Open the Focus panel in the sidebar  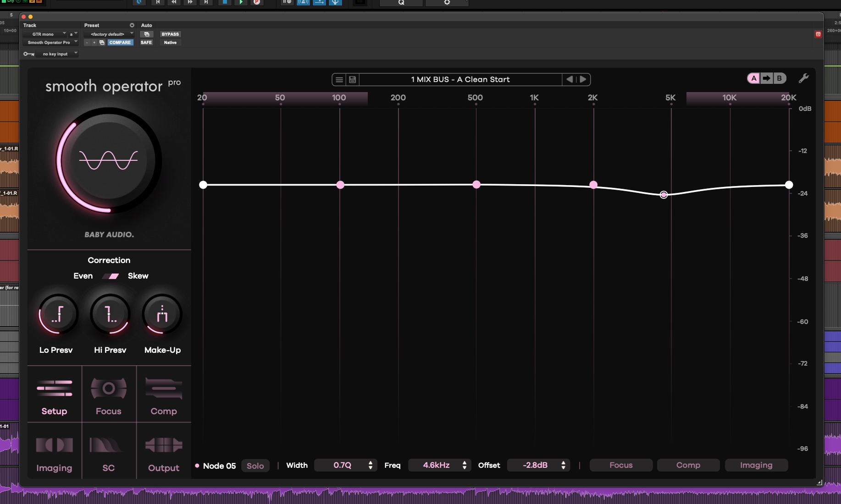click(x=109, y=394)
